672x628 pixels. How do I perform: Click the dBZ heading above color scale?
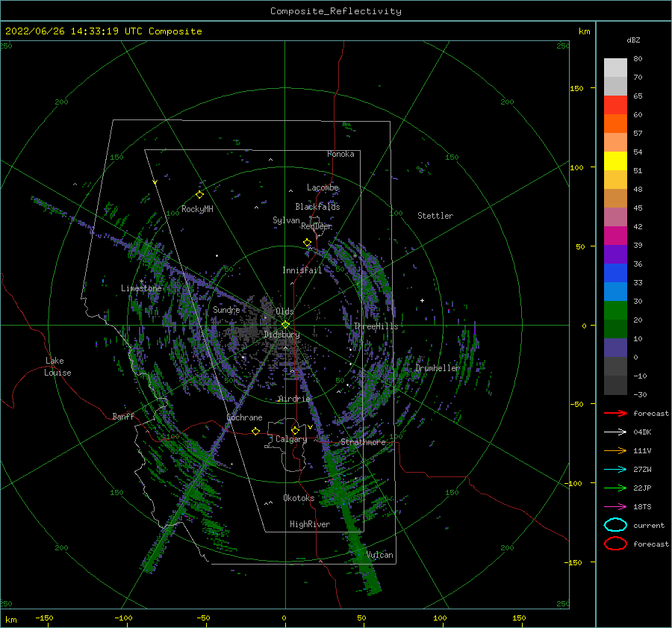point(633,40)
